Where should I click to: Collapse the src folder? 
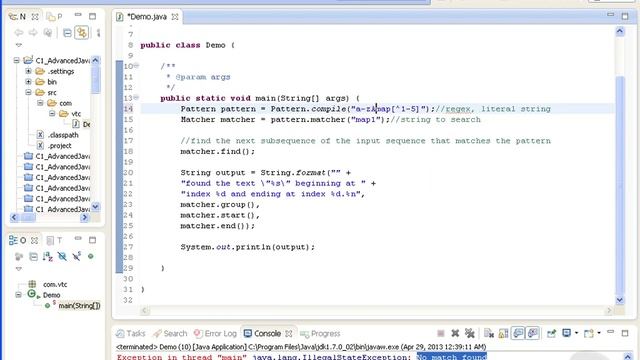[28, 92]
